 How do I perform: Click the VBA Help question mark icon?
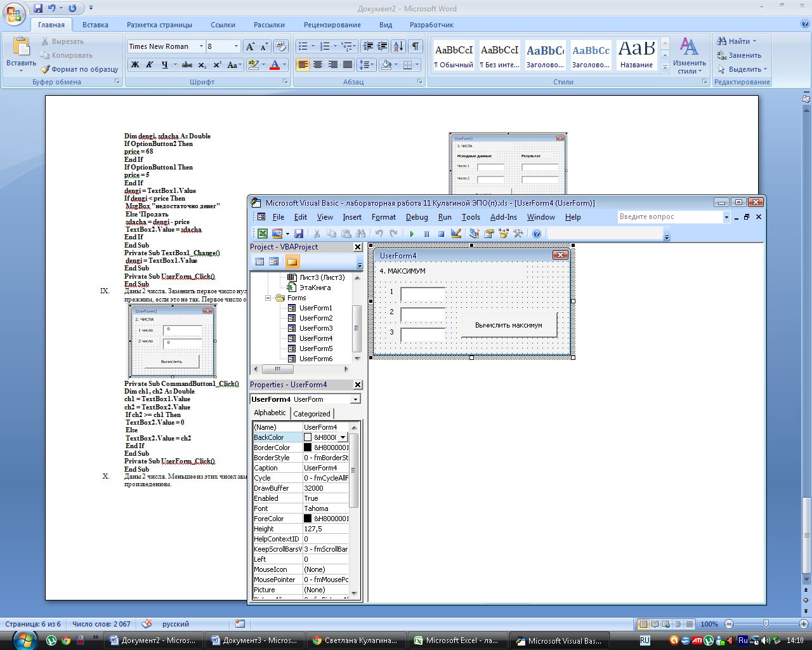click(537, 234)
